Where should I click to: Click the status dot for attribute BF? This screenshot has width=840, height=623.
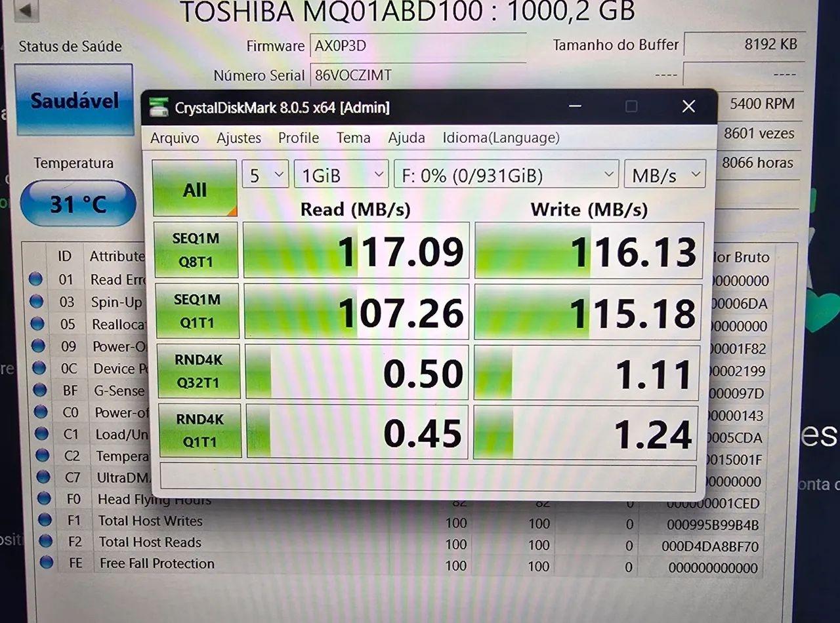coord(40,390)
